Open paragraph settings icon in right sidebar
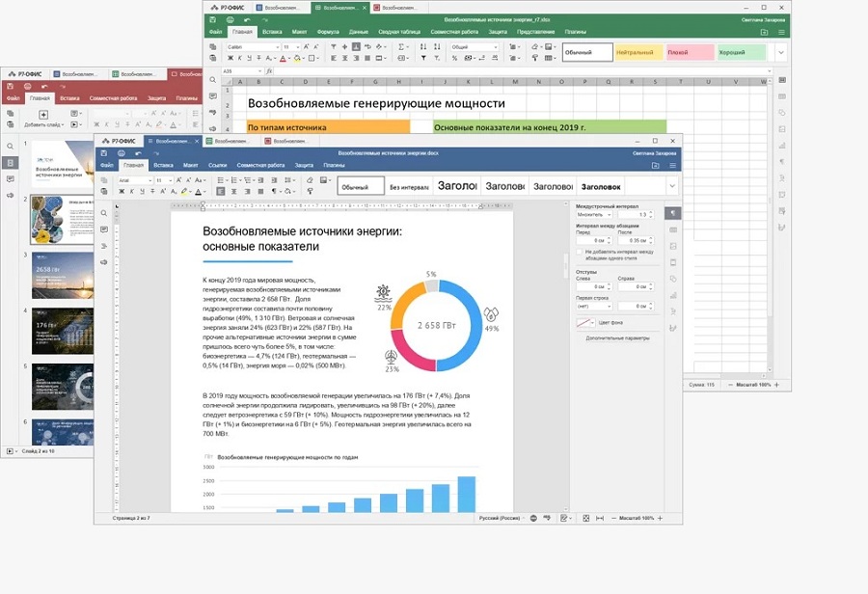 673,213
